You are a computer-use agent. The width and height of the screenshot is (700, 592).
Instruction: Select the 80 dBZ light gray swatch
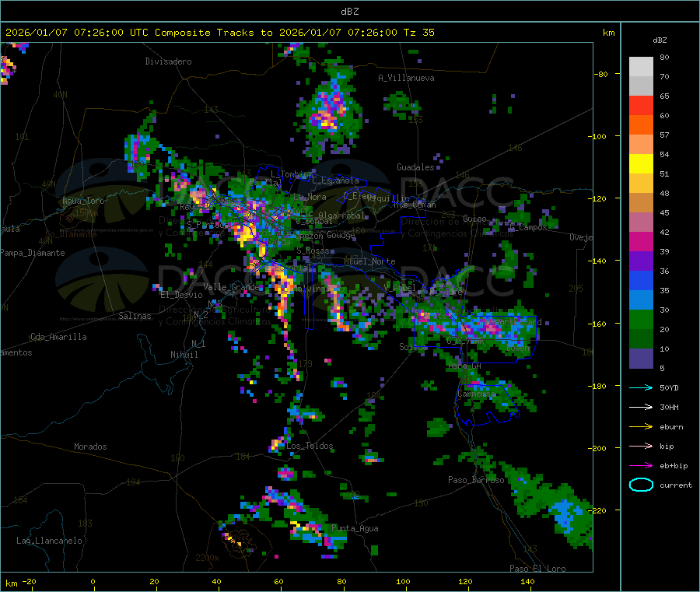[x=641, y=67]
